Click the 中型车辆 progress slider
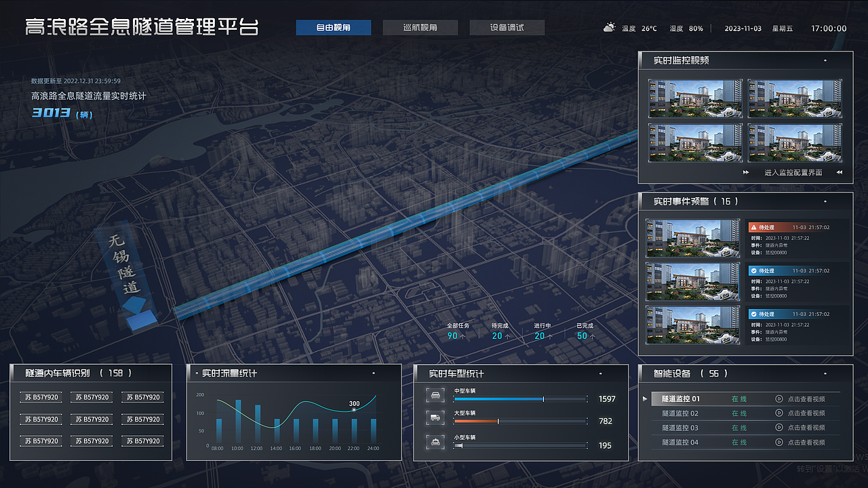The image size is (868, 488). tap(519, 399)
